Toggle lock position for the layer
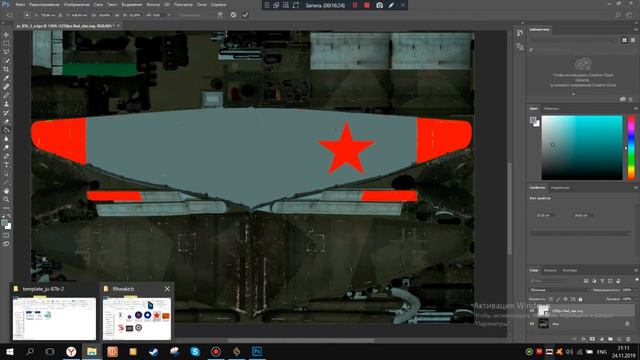 (x=565, y=299)
